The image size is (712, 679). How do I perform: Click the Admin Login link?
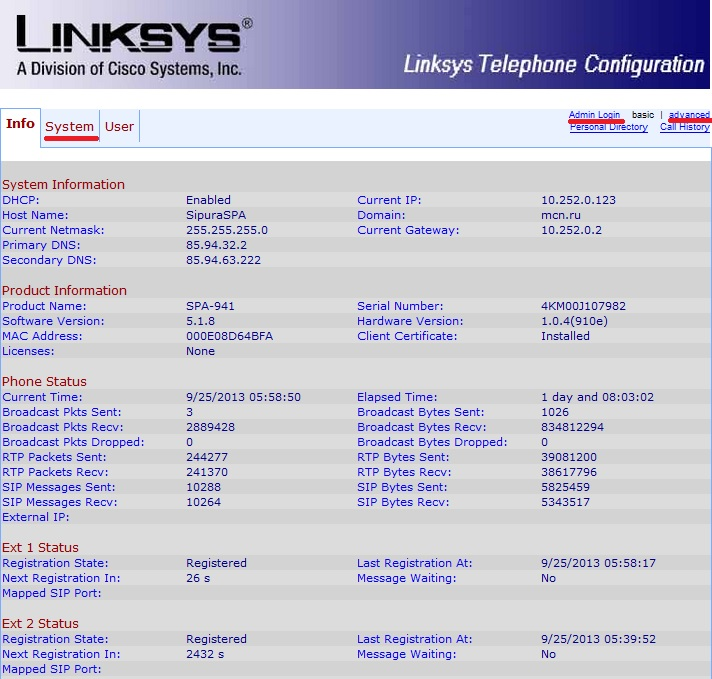coord(594,114)
